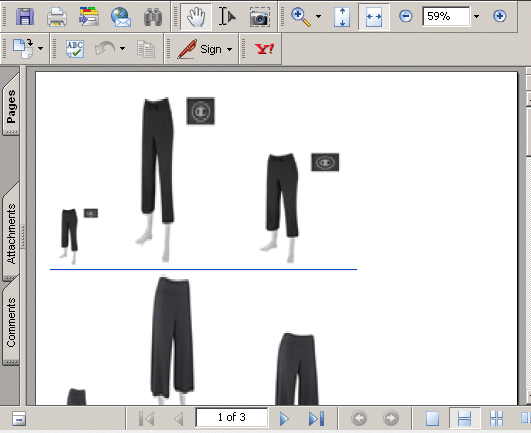This screenshot has width=531, height=433.
Task: Click the binoculars Search icon
Action: point(153,17)
